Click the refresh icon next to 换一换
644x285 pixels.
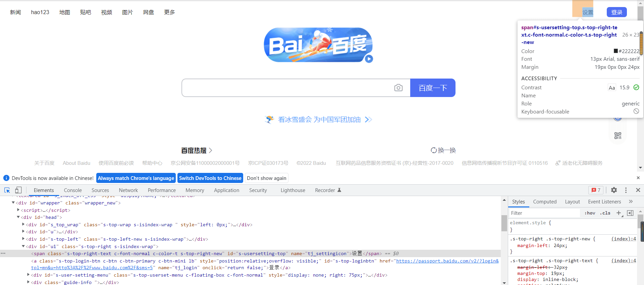point(434,150)
